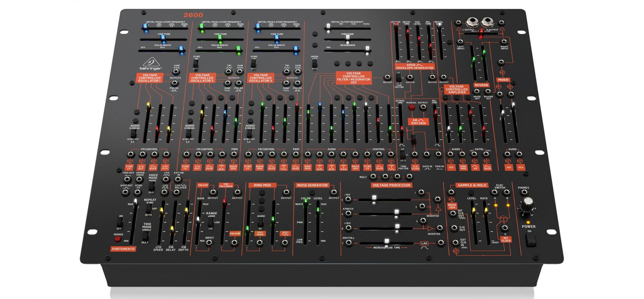The image size is (644, 299).
Task: Click the VCO 1 PULSE output jack
Action: click(x=175, y=83)
